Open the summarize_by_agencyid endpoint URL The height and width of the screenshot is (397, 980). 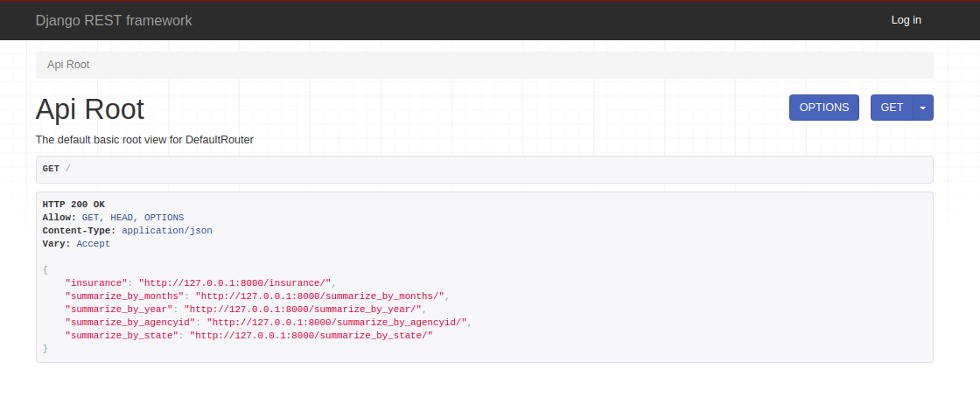coord(337,322)
